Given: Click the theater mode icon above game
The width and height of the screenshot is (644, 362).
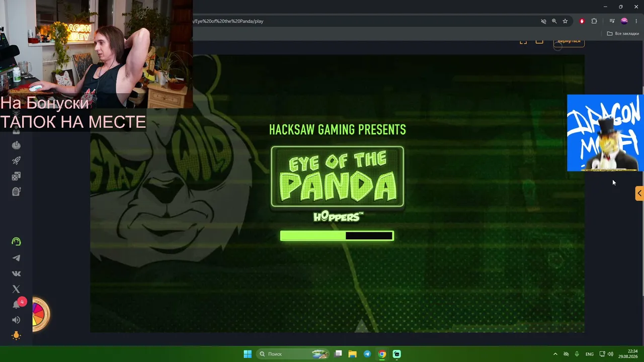Looking at the screenshot, I should coord(539,41).
